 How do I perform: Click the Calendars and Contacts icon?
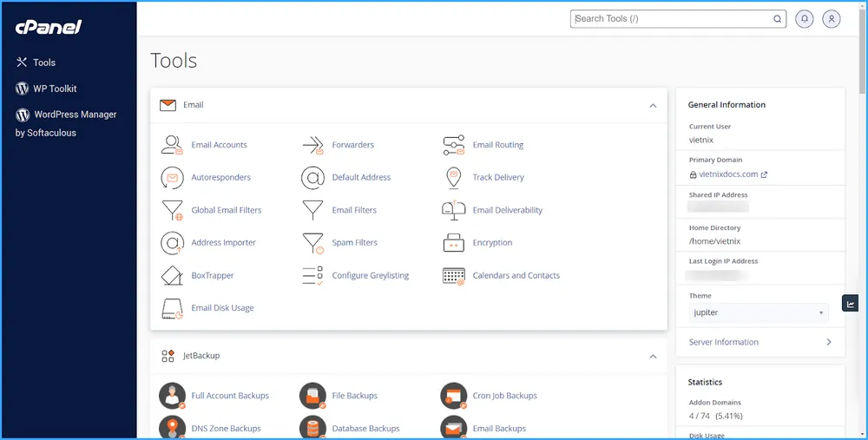(454, 275)
